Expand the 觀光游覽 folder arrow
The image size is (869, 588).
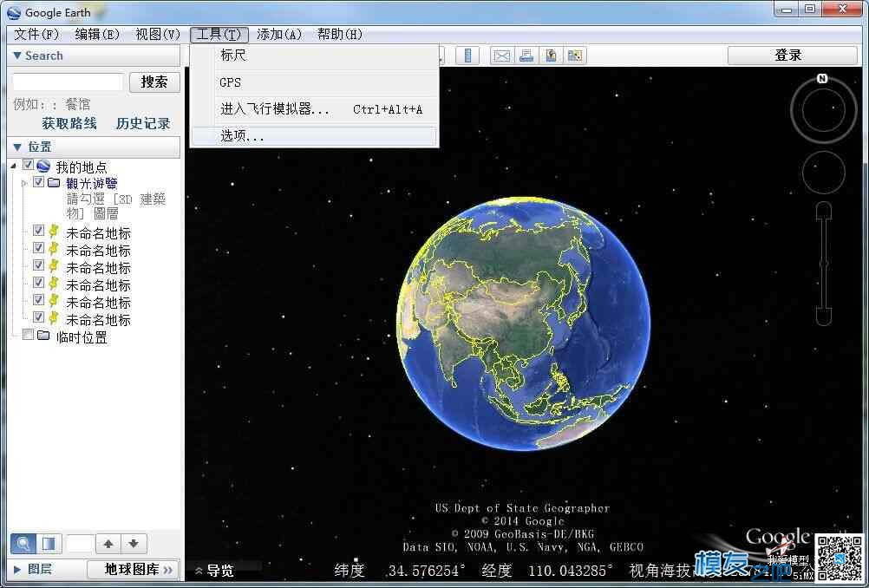click(x=23, y=183)
